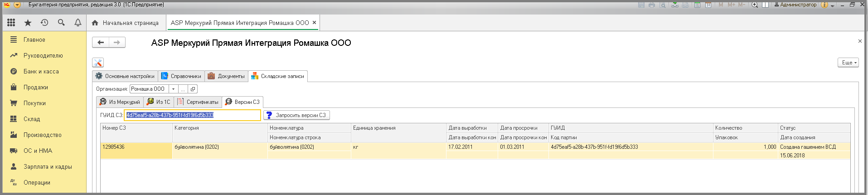The image size is (868, 195).
Task: Switch to the Складские записи tab
Action: pyautogui.click(x=278, y=76)
